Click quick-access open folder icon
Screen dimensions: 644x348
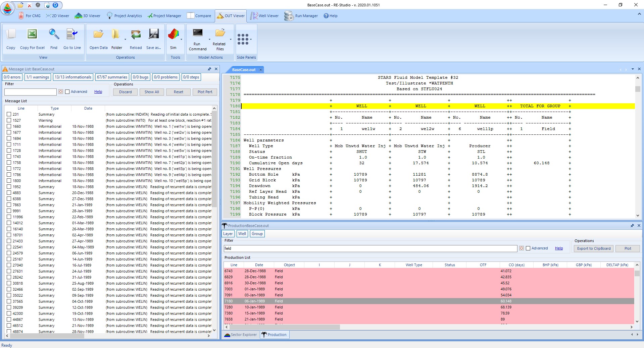point(20,5)
